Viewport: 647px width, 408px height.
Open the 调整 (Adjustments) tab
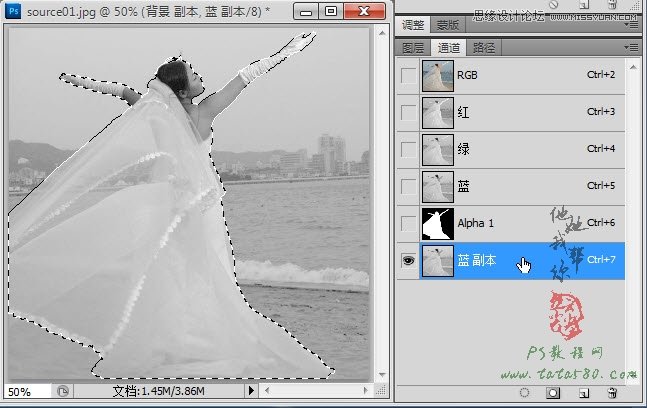coord(413,25)
